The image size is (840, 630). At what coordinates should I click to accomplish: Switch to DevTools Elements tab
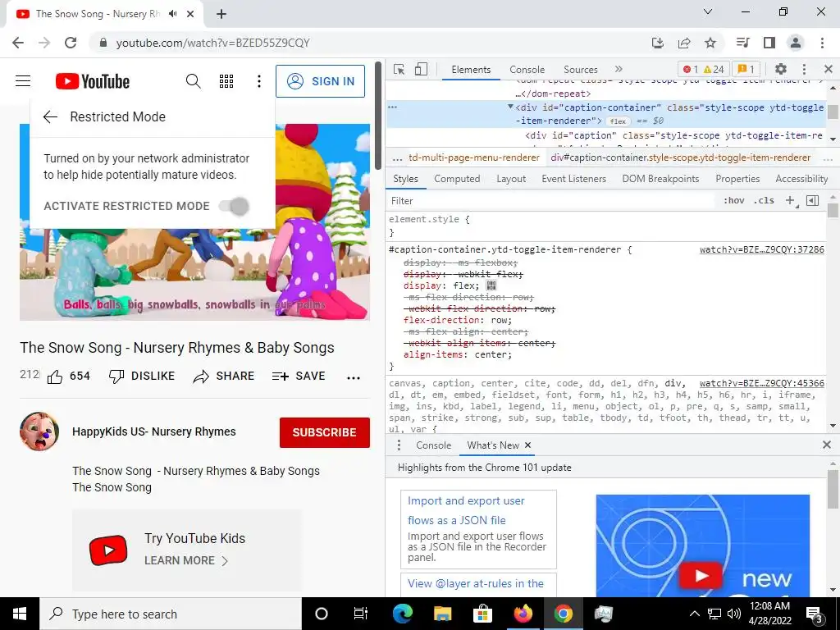click(471, 70)
